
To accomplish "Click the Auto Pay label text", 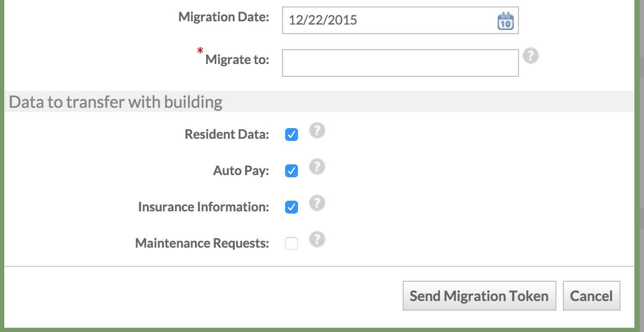I will coord(241,171).
